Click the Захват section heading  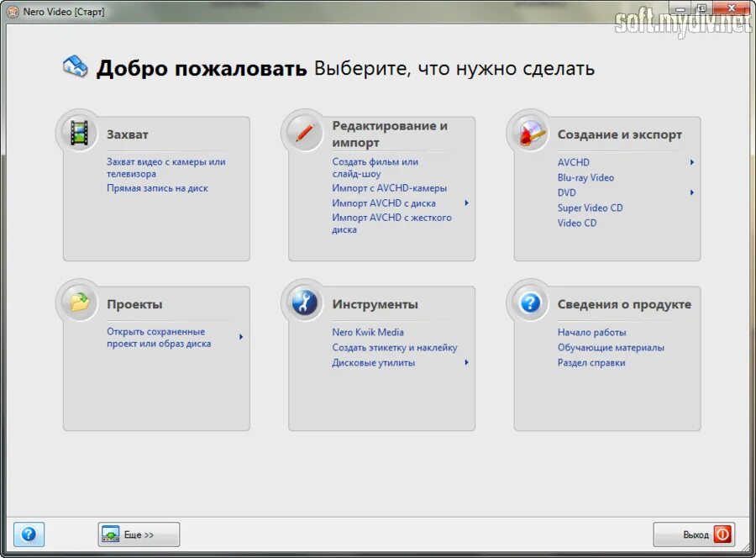[x=128, y=134]
